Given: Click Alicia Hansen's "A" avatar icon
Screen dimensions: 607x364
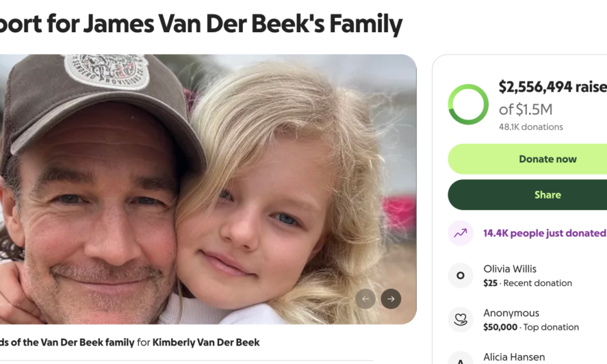Looking at the screenshot, I should [x=460, y=360].
